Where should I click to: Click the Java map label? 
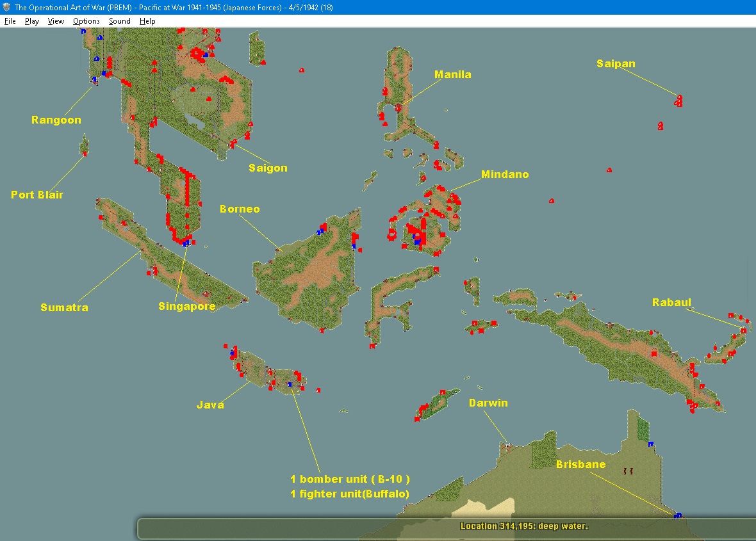(x=210, y=405)
